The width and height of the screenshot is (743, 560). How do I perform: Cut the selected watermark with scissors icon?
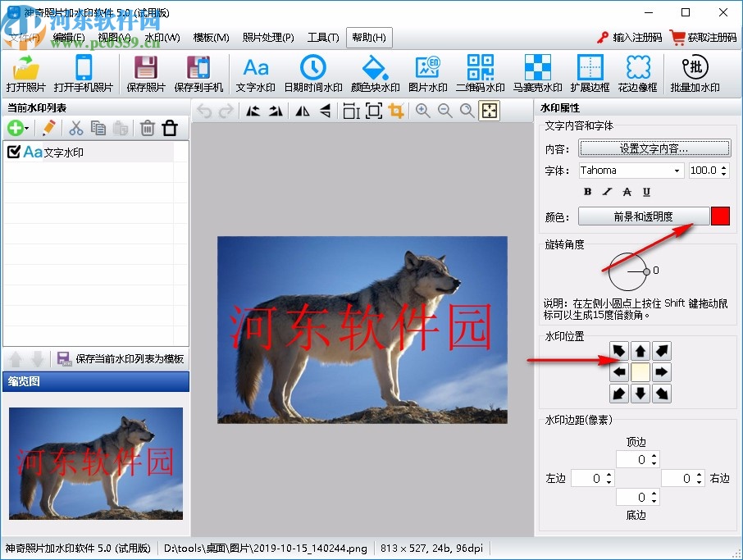tap(75, 128)
